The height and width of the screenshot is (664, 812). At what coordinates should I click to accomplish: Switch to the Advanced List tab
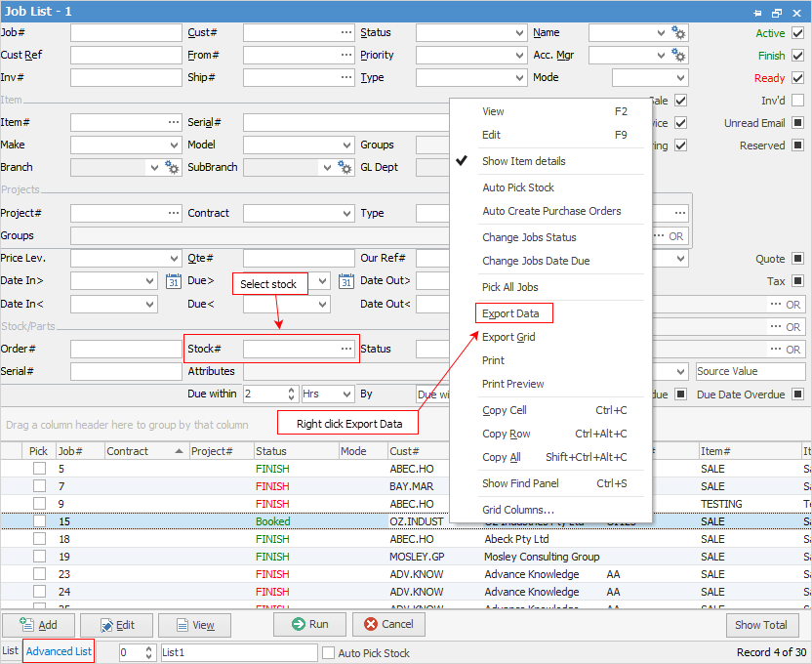click(x=59, y=651)
